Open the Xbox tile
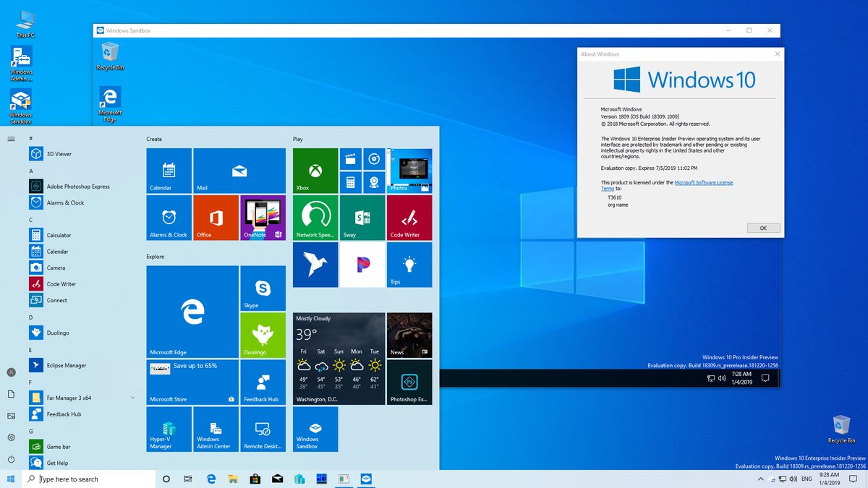The width and height of the screenshot is (868, 488). tap(315, 171)
